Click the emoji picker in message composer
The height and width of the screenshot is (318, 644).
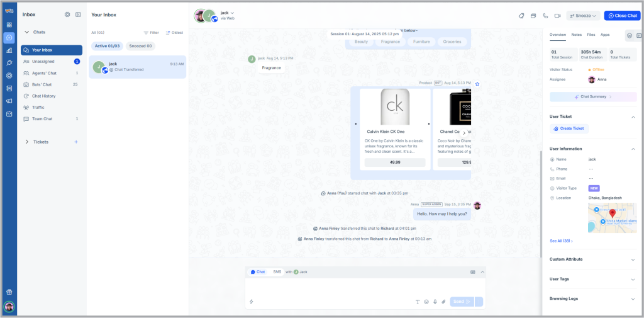[x=426, y=302]
